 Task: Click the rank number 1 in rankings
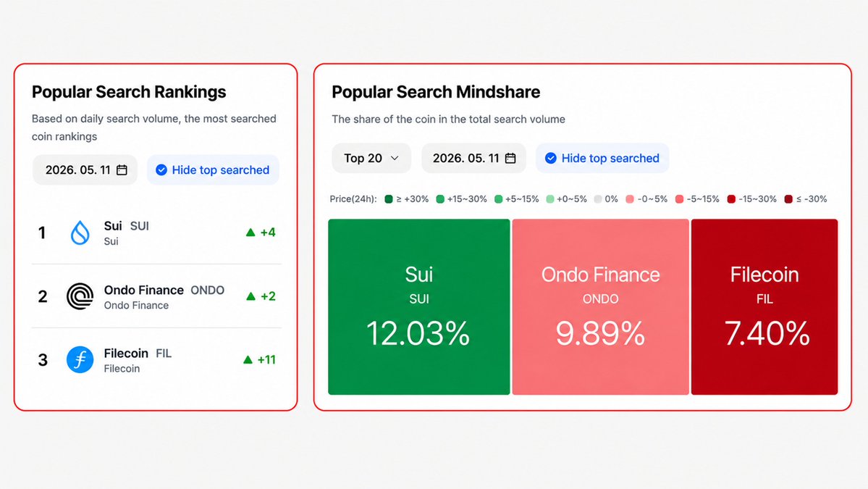41,233
